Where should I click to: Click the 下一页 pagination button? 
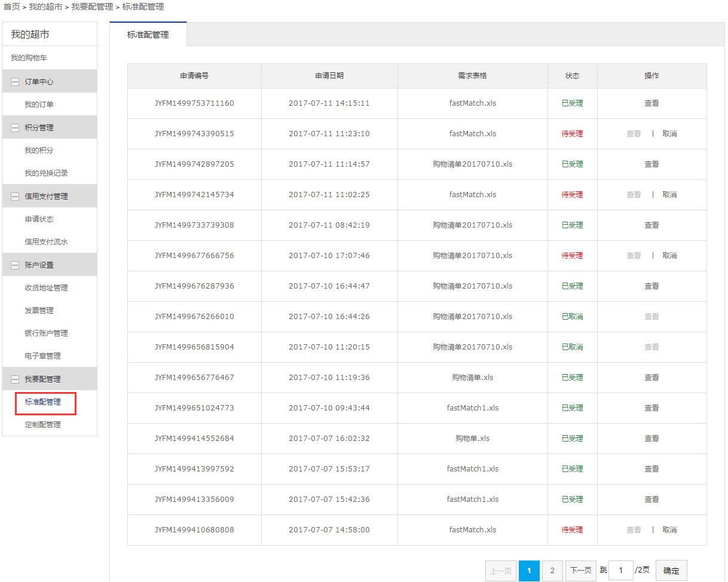coord(580,571)
